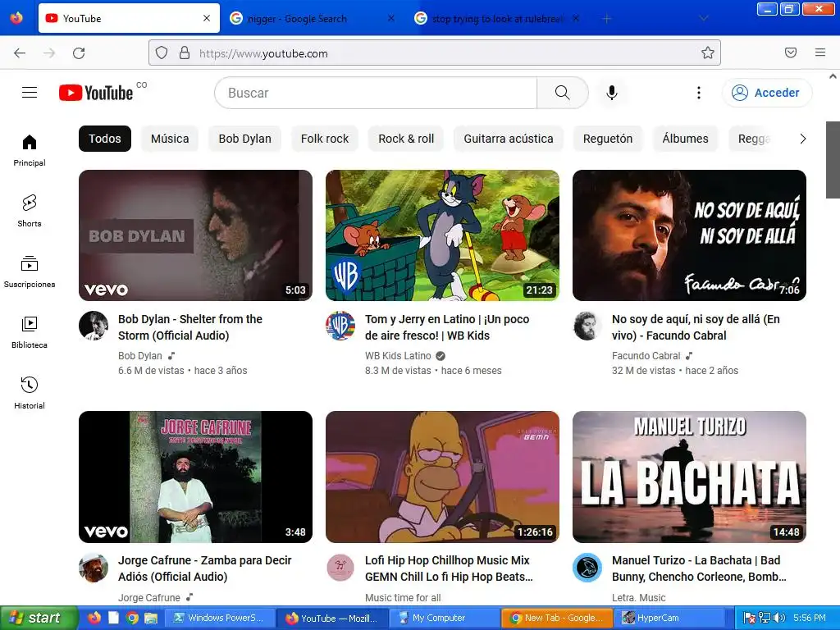
Task: Open YouTube settings three-dot menu
Action: pos(699,93)
